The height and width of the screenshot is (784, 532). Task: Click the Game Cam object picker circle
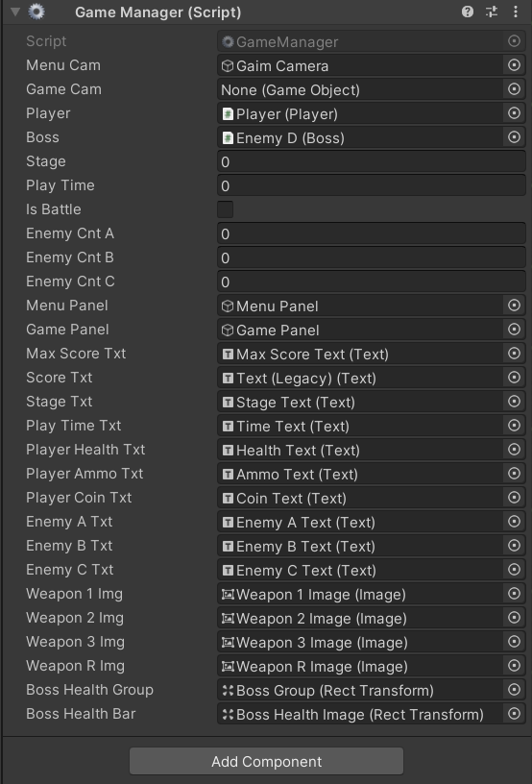[514, 89]
